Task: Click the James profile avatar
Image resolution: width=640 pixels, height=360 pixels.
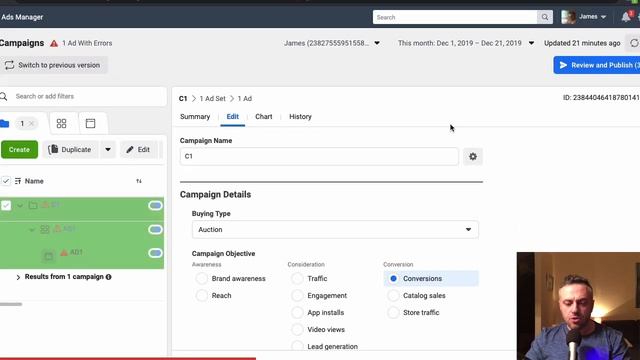Action: (x=569, y=17)
